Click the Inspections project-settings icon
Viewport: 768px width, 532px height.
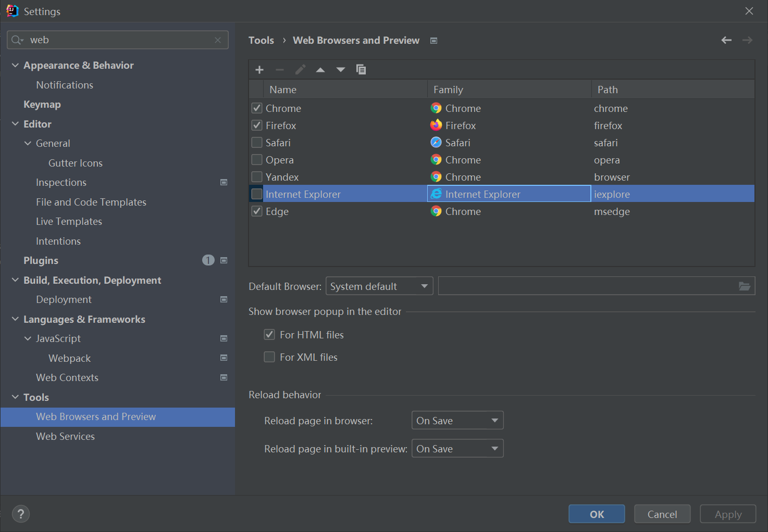(224, 182)
